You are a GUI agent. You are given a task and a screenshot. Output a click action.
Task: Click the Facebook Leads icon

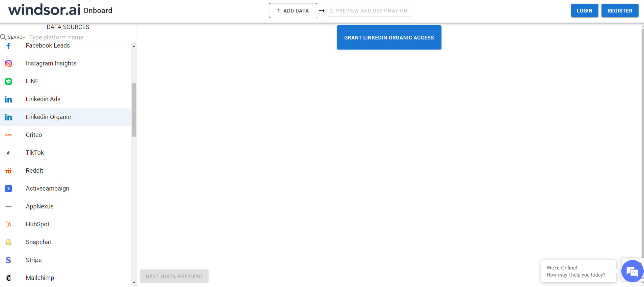pyautogui.click(x=8, y=46)
